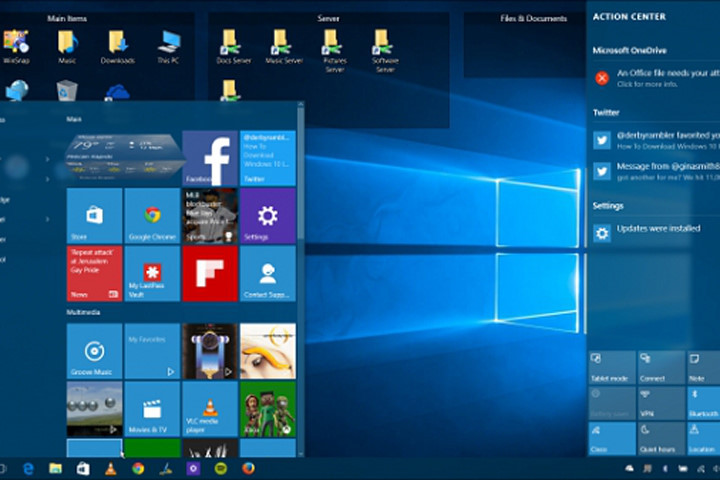Screen dimensions: 720x480
Task: Click the OneDrive cloud tray icon
Action: (x=629, y=469)
